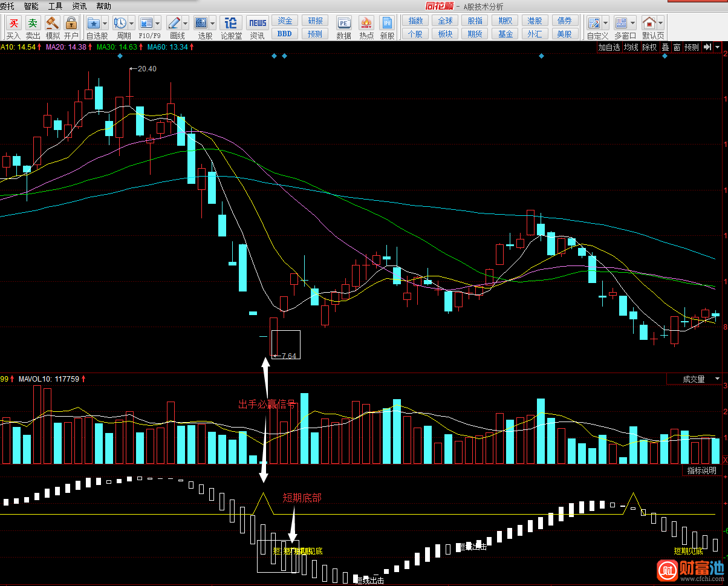This screenshot has width=728, height=586.
Task: Click the BBD button
Action: 285,34
